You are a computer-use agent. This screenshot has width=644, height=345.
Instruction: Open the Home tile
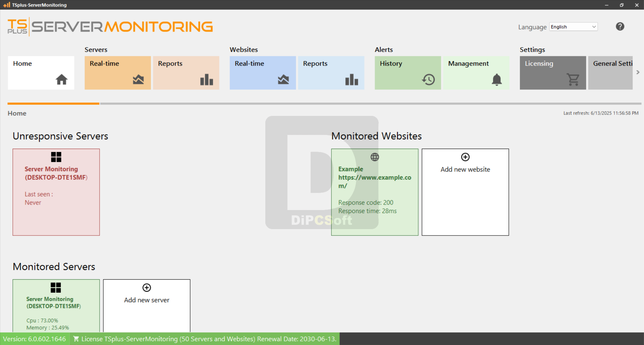[x=41, y=73]
